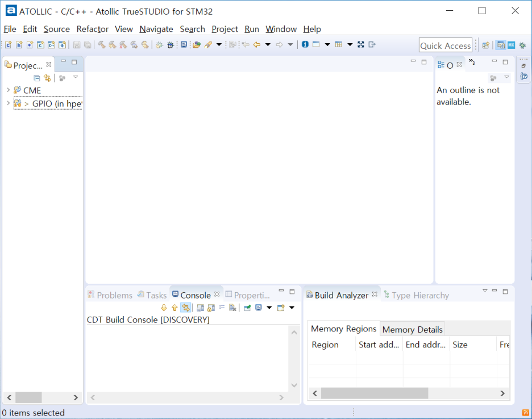Image resolution: width=532 pixels, height=419 pixels.
Task: Select the Memory Details tab
Action: tap(412, 329)
